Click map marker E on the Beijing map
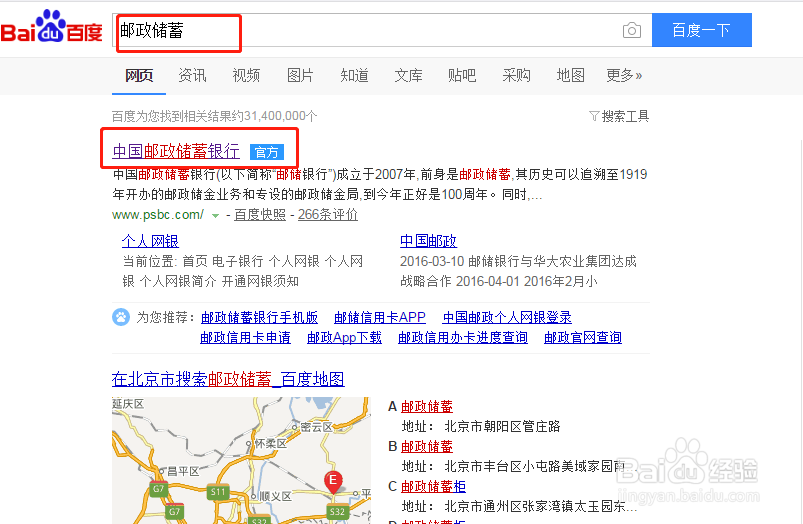Screen dimensions: 803x524 point(333,481)
